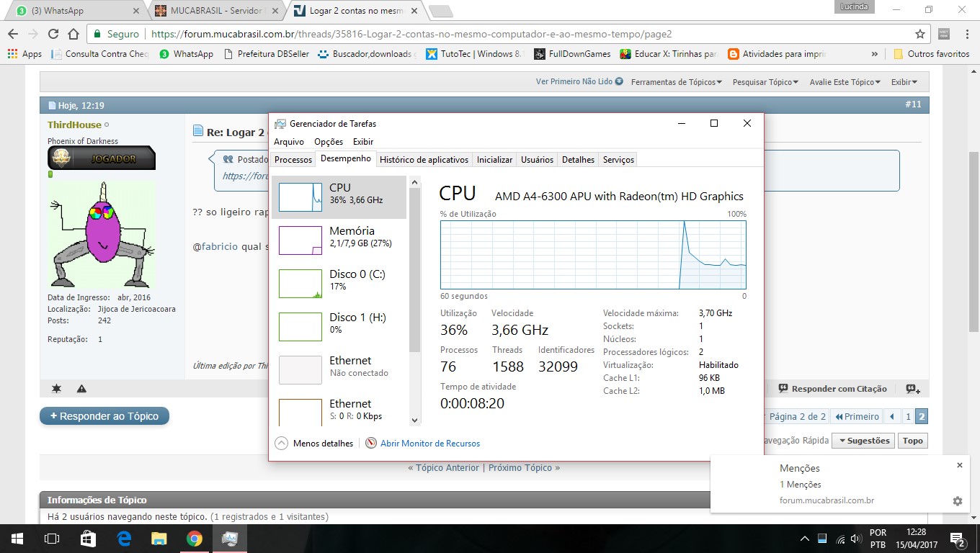Open Disco 1 (H:) performance view
Screen dimensions: 980x553
coord(339,326)
